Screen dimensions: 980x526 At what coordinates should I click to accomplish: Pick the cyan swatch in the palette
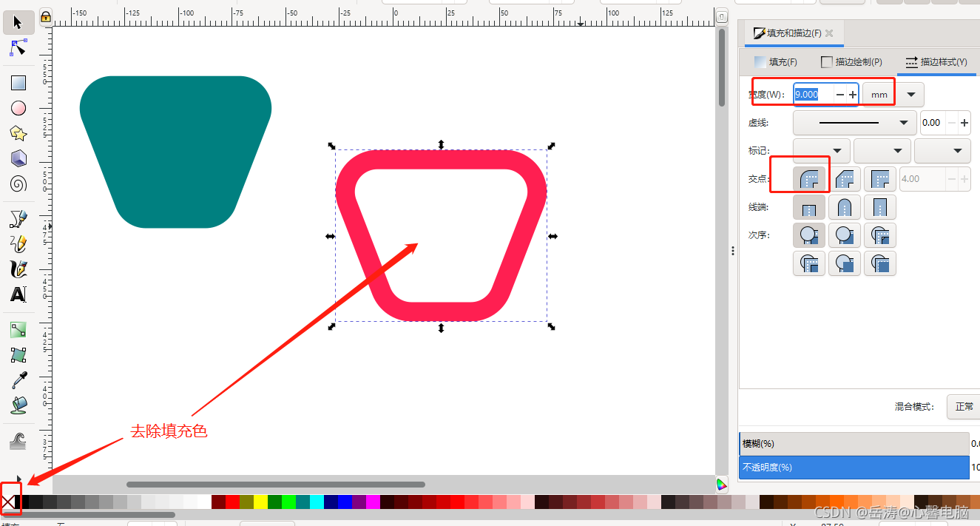317,502
